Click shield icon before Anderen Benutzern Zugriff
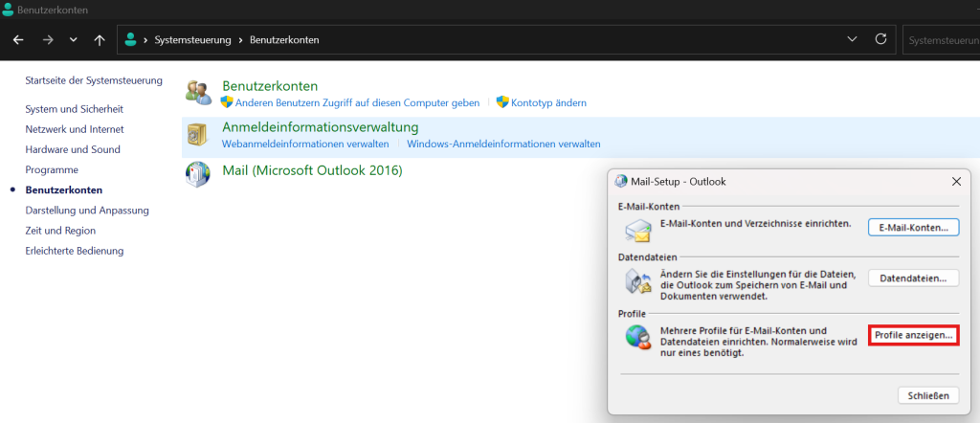The image size is (980, 423). 227,101
